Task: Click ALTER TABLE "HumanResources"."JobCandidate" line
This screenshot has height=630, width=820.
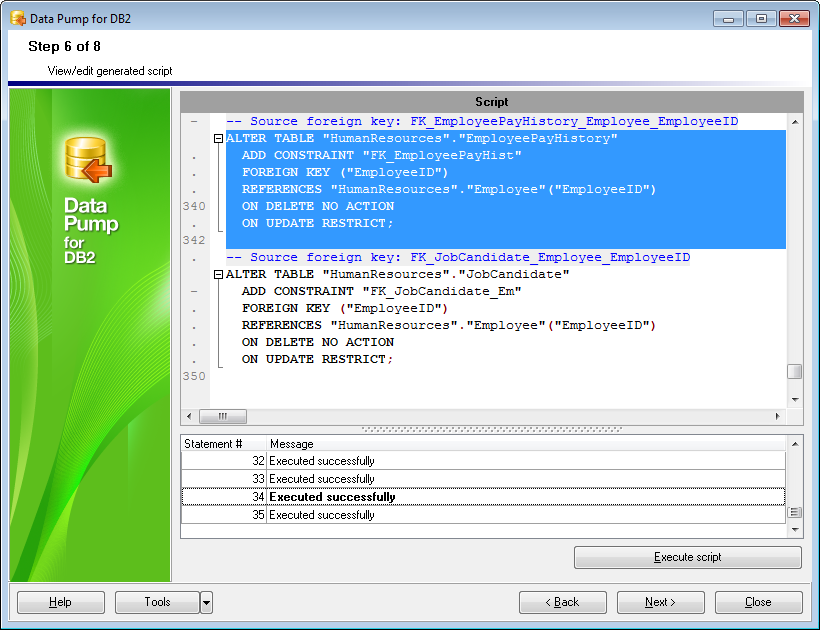Action: click(397, 274)
